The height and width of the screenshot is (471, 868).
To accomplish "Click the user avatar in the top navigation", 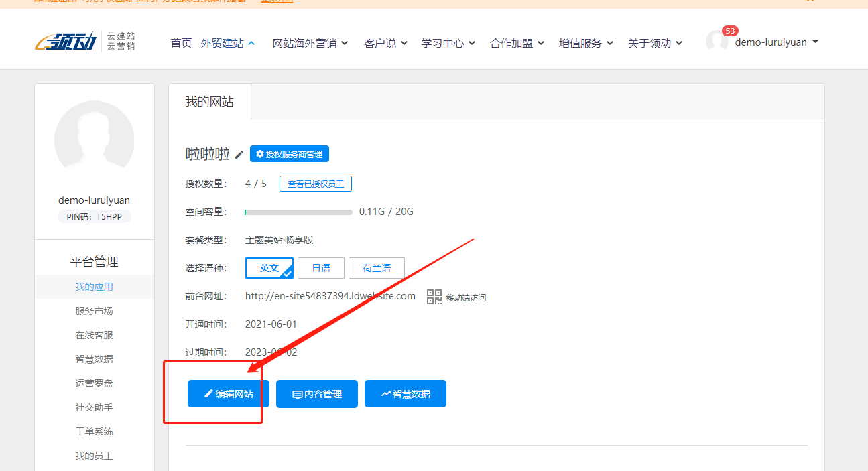I will (717, 42).
